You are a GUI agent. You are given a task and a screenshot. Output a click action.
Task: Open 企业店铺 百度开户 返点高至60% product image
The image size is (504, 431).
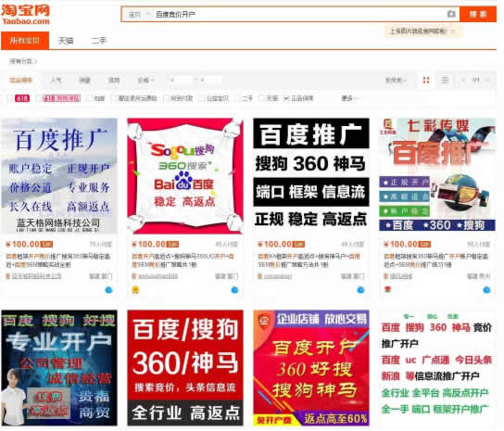tap(311, 368)
